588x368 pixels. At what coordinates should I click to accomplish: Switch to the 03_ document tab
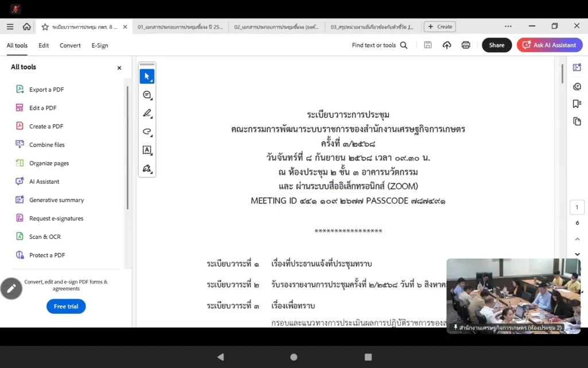372,27
